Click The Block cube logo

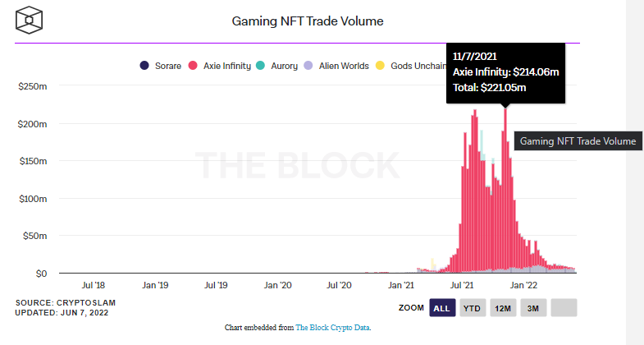(x=31, y=20)
